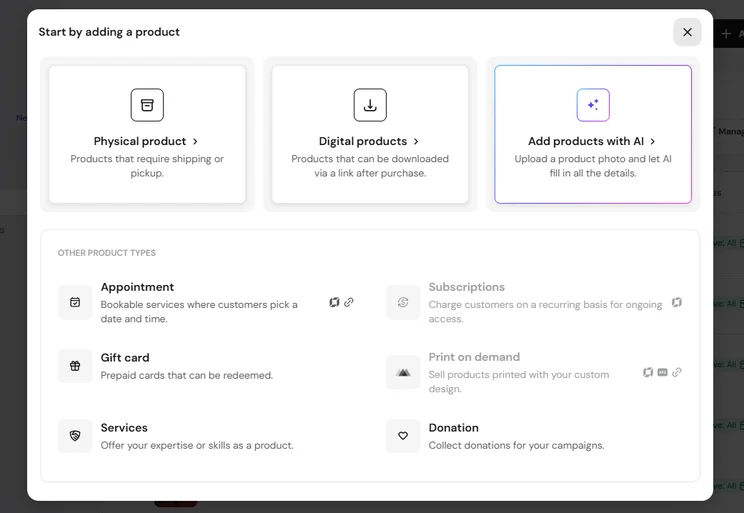
Task: Click the Donation heart icon
Action: click(x=403, y=436)
